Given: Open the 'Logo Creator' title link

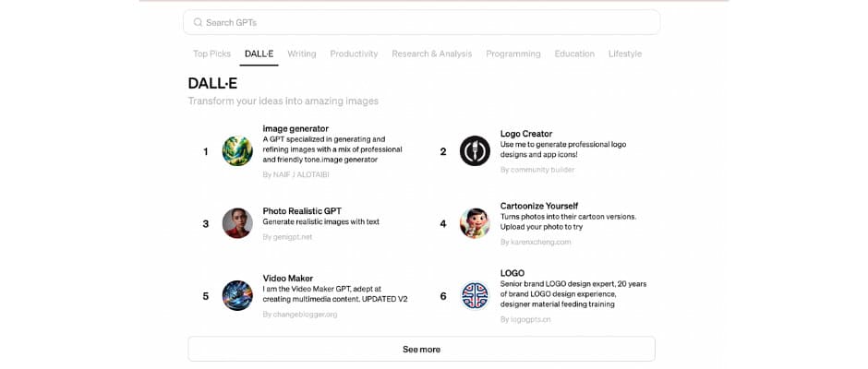Looking at the screenshot, I should click(x=526, y=134).
